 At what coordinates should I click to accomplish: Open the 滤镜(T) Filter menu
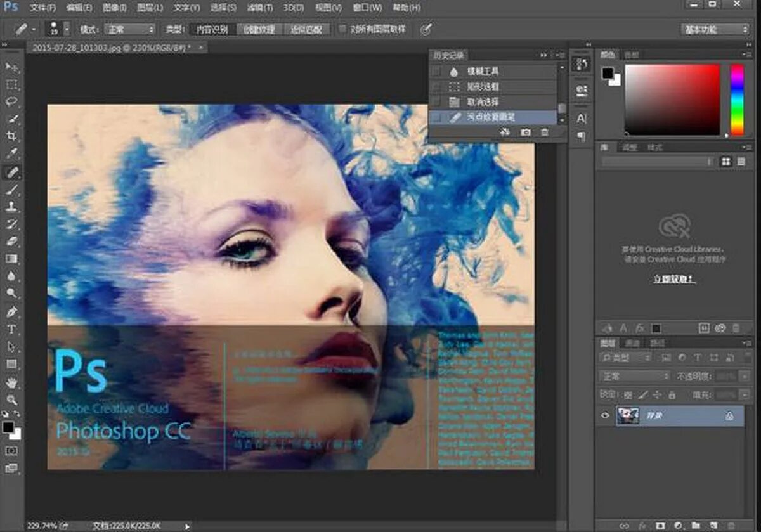[x=260, y=8]
